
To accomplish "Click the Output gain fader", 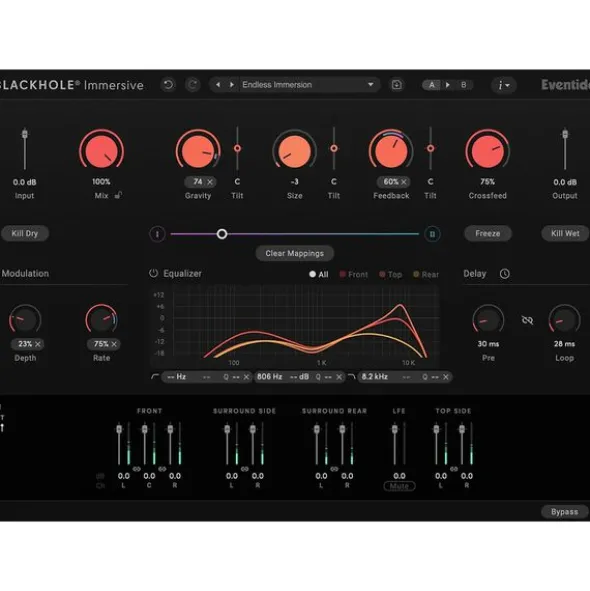I will click(565, 134).
